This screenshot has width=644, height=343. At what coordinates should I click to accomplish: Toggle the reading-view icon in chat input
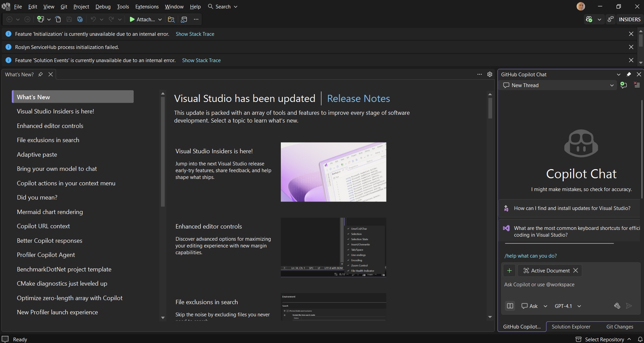pos(510,306)
